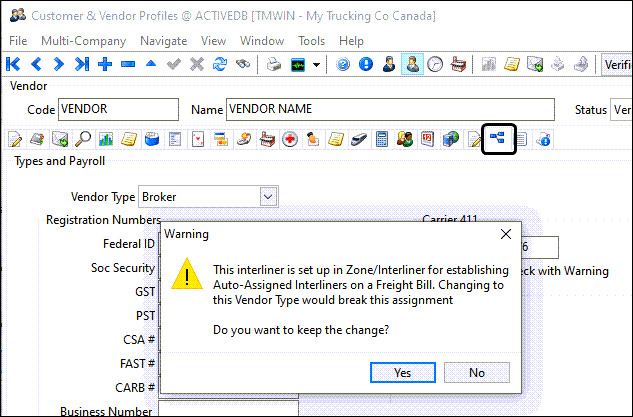Expand the Vendor Type dropdown
The width and height of the screenshot is (633, 417).
coord(267,197)
